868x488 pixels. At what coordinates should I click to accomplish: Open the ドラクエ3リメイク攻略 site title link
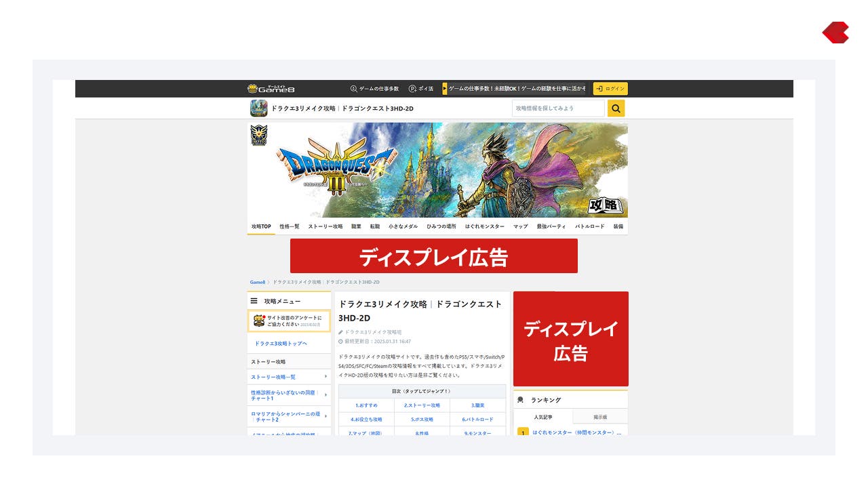342,108
